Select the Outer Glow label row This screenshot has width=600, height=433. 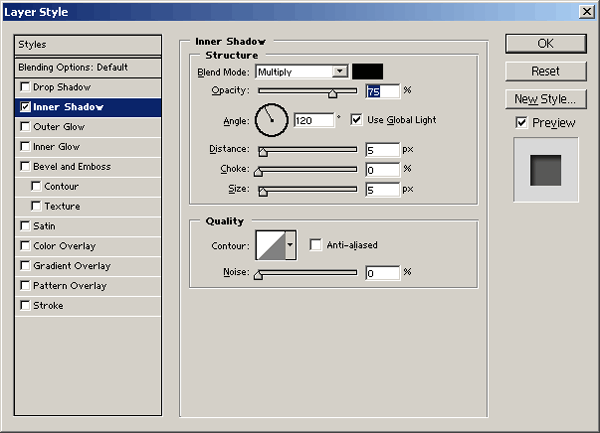click(88, 127)
